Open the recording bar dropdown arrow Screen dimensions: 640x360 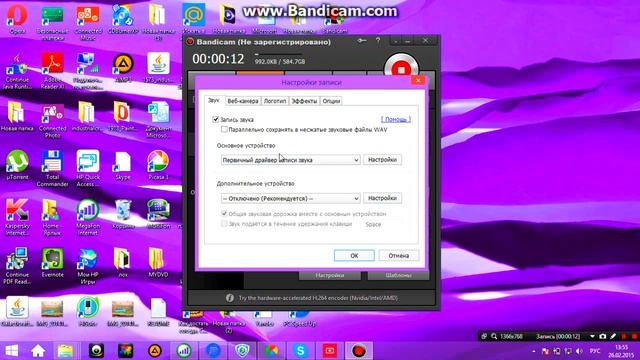tap(592, 336)
